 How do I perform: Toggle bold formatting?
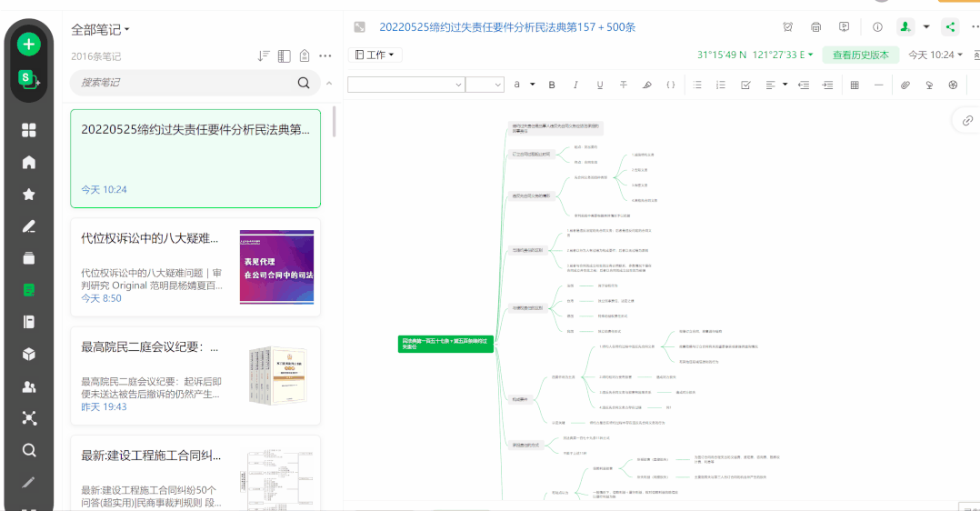click(x=551, y=85)
